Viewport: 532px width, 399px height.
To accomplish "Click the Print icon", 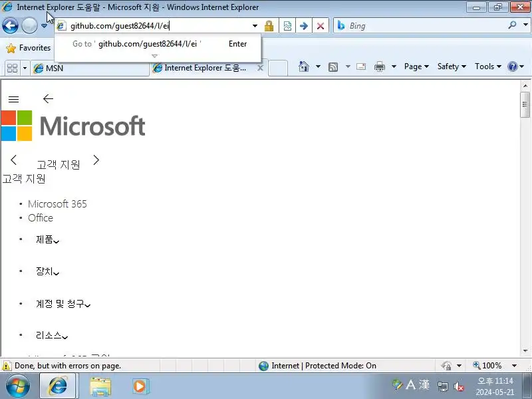I will [x=379, y=67].
